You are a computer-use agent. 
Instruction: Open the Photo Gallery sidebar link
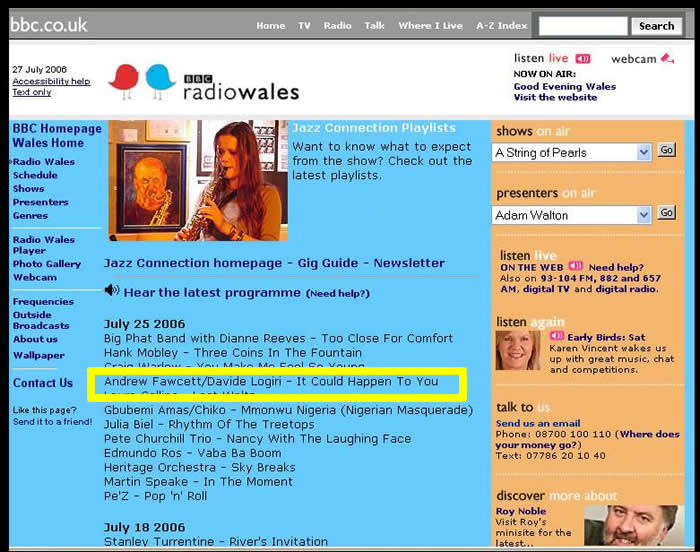[47, 264]
